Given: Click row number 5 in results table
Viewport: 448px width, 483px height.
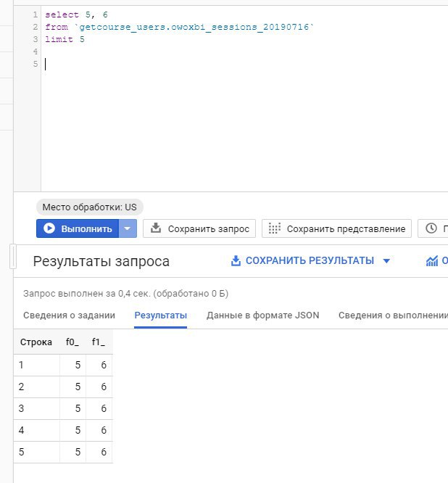Looking at the screenshot, I should click(21, 452).
